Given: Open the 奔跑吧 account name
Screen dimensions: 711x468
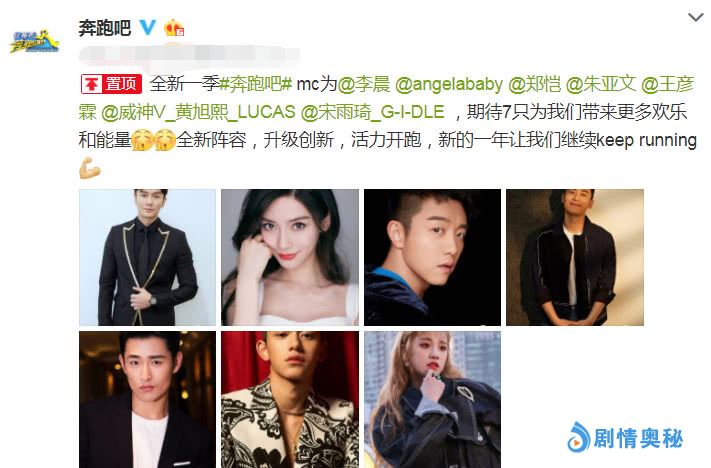Looking at the screenshot, I should (x=105, y=28).
